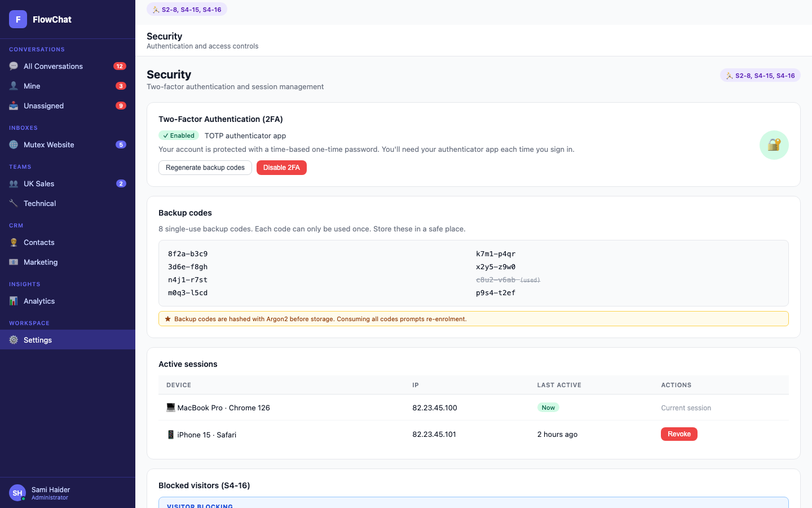Click the Mine count badge 3
812x508 pixels.
point(121,86)
